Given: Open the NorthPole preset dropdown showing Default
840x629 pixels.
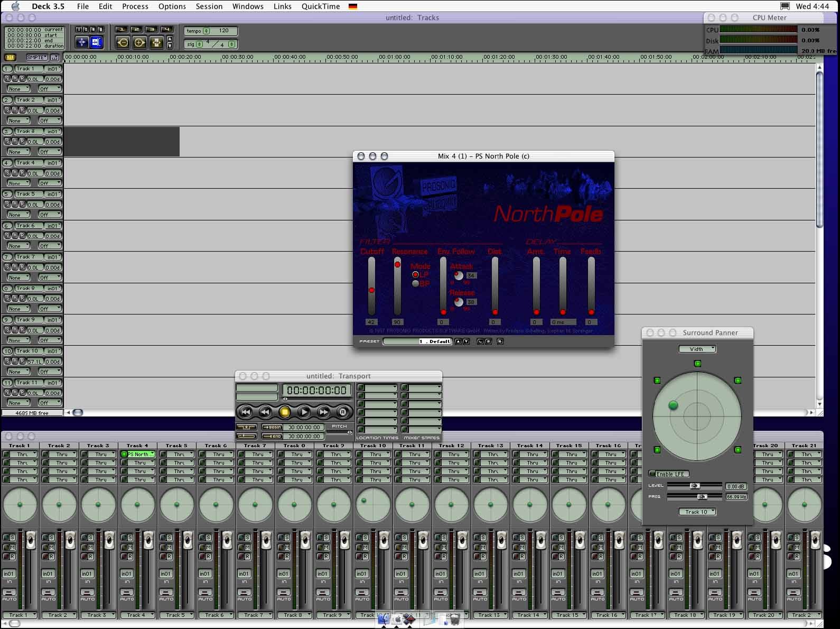Looking at the screenshot, I should click(x=417, y=341).
